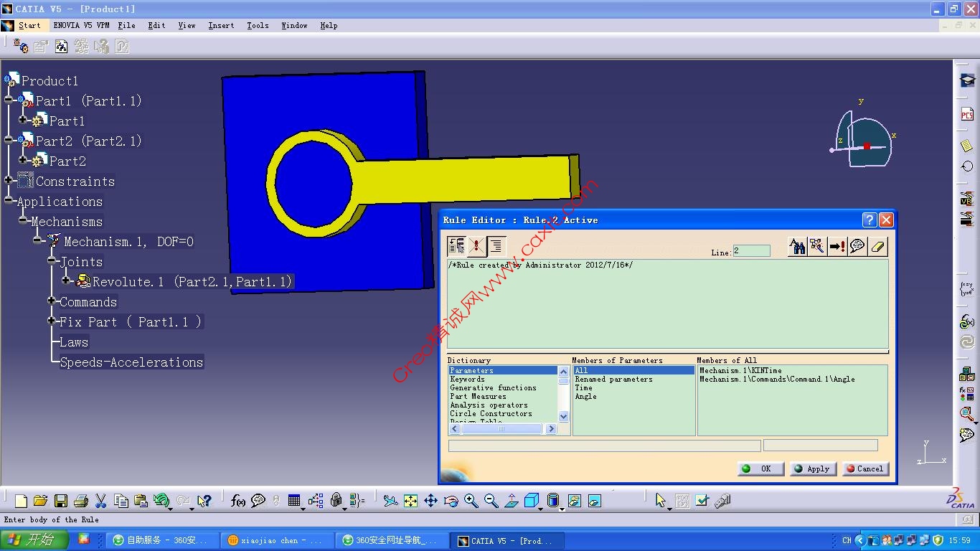The image size is (980, 551).
Task: Click the Knowledge Inspector magnifier icon on right
Action: (x=967, y=414)
